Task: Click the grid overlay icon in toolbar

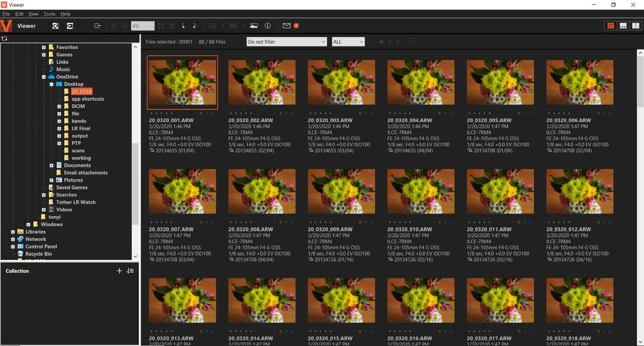Action: [x=233, y=26]
